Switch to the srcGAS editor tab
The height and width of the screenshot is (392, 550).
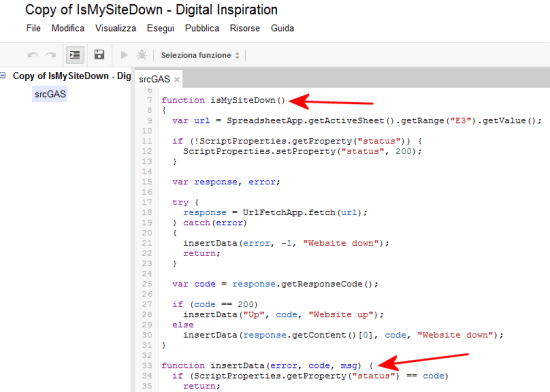pos(154,80)
